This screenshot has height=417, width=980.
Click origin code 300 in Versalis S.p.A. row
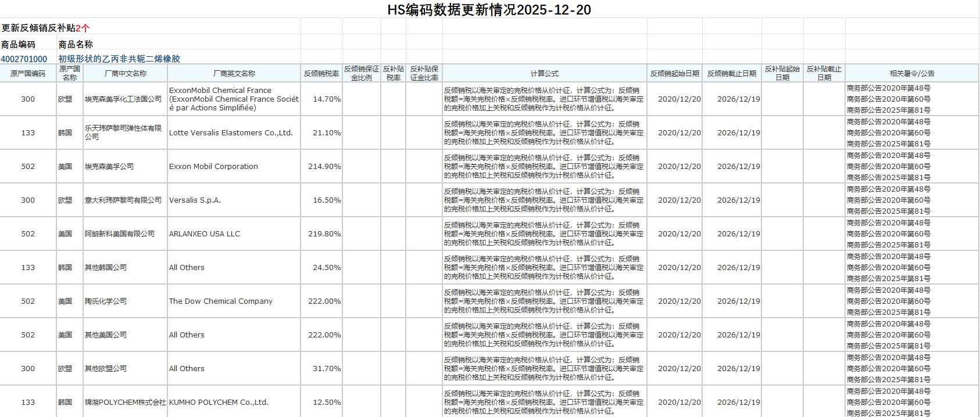pos(28,200)
